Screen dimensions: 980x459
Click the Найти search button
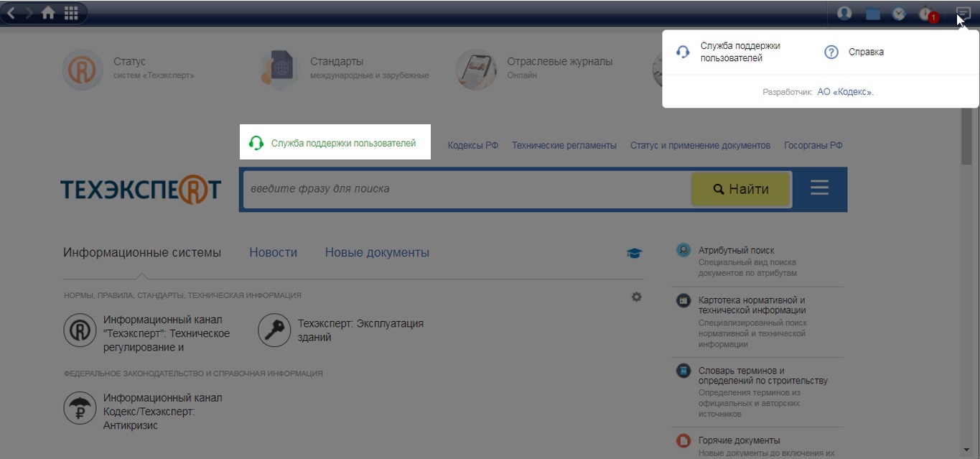[x=741, y=189]
